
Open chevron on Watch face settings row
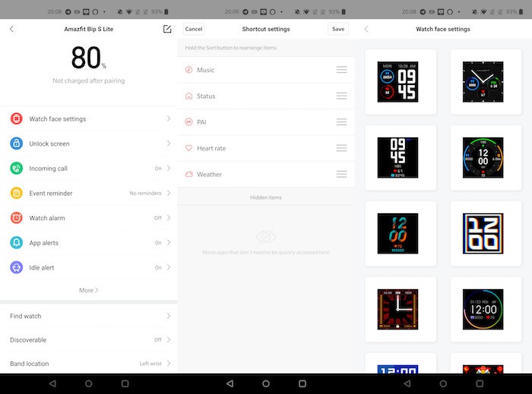pyautogui.click(x=169, y=118)
